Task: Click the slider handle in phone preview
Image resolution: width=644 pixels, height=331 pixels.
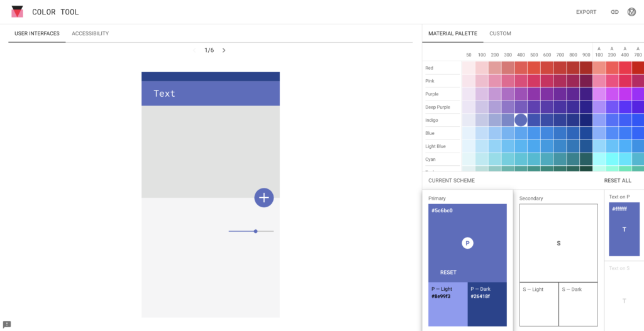Action: click(x=255, y=231)
